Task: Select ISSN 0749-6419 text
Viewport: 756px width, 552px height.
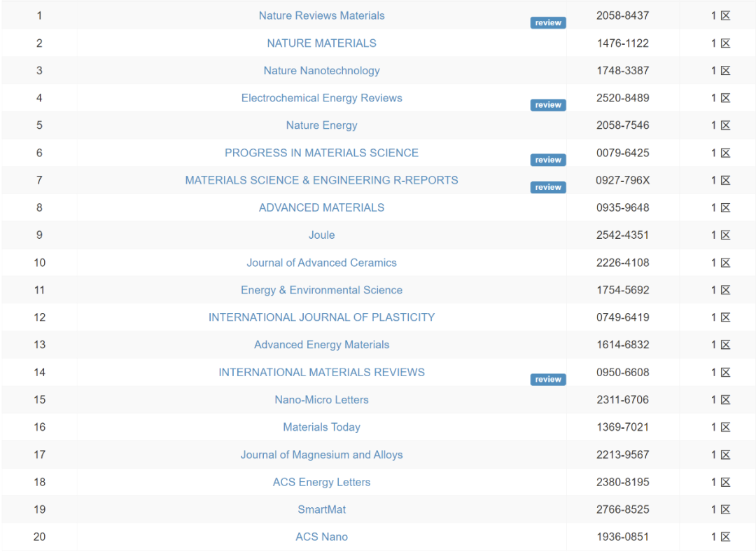Action: [622, 317]
